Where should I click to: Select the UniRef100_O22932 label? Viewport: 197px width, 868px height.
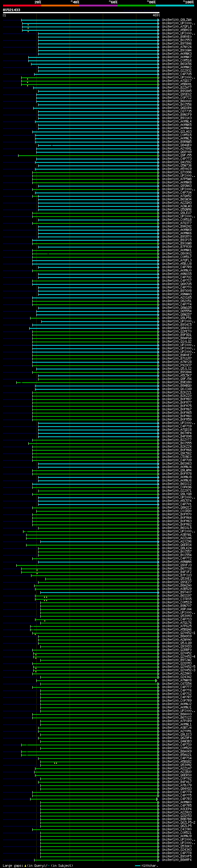point(177,71)
